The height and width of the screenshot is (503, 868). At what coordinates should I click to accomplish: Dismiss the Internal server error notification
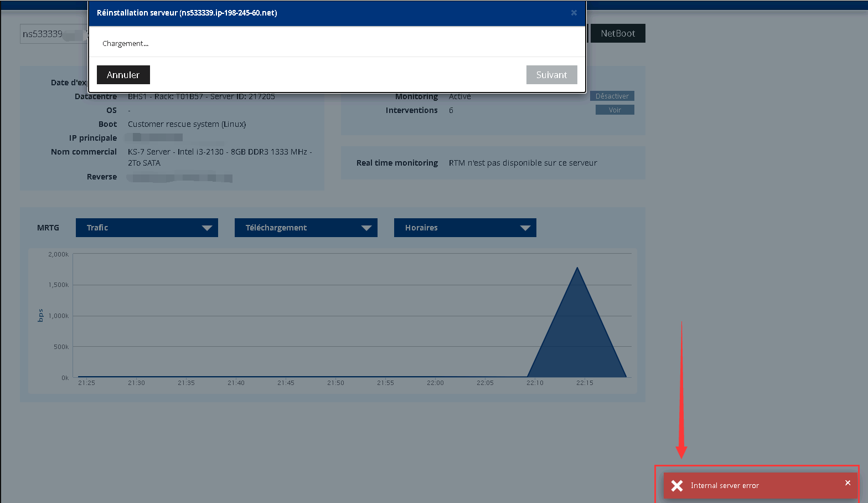pos(848,483)
